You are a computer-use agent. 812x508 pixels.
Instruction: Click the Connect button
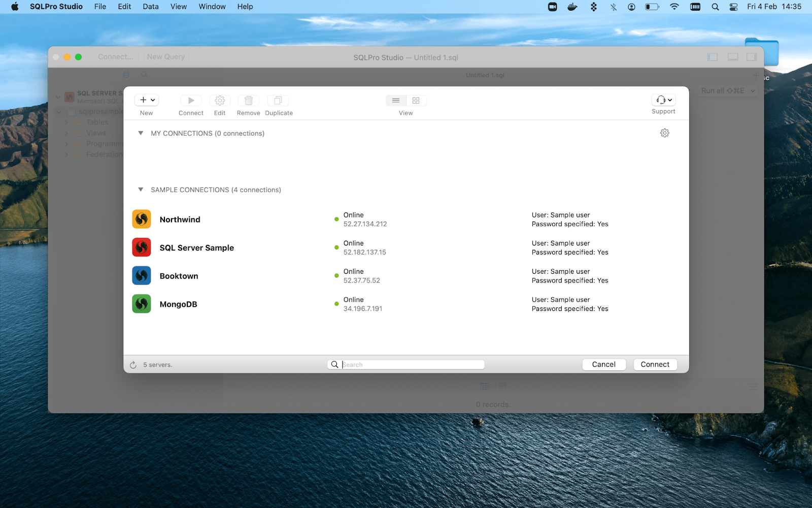point(655,364)
